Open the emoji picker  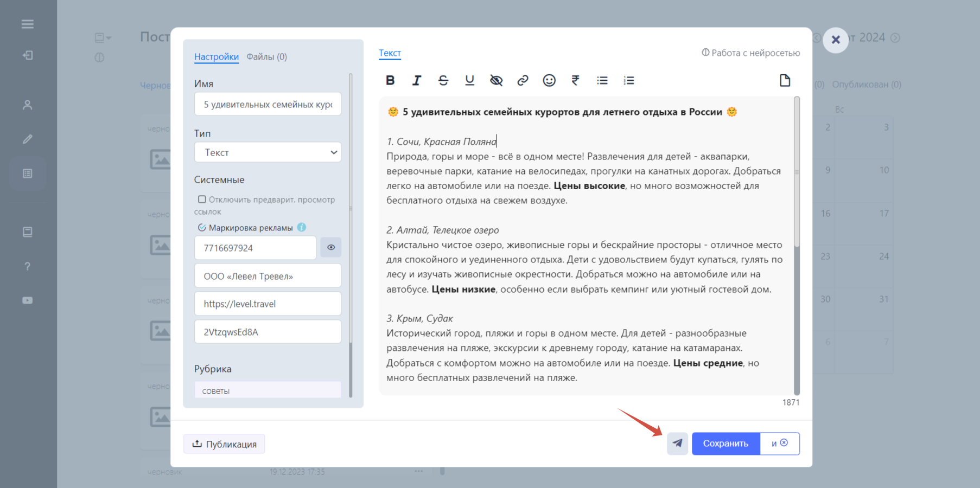click(x=549, y=80)
